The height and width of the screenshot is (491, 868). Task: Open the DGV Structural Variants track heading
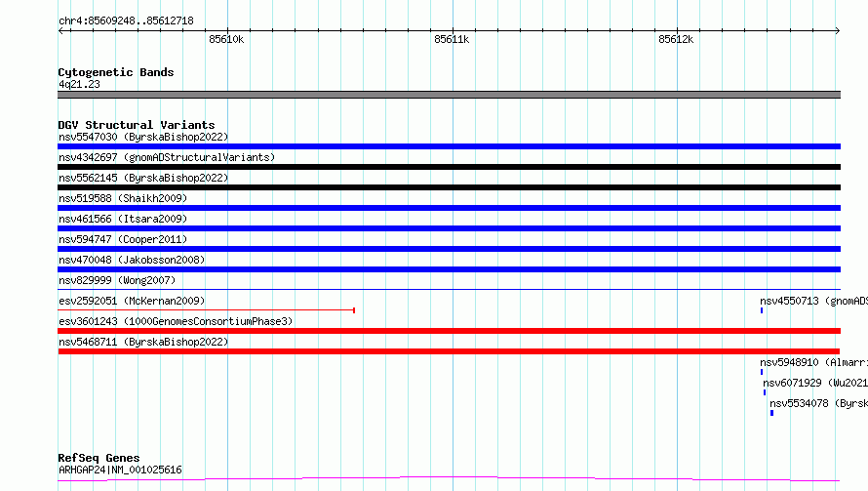point(137,125)
